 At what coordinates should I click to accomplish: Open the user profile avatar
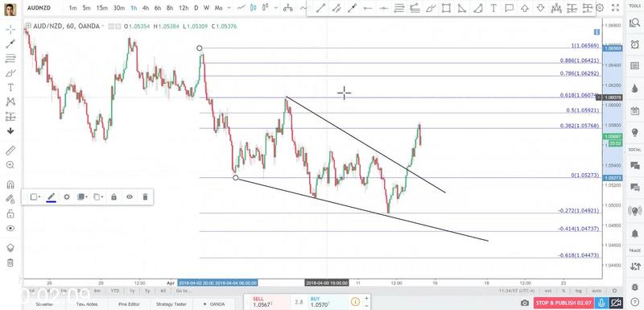tap(10, 9)
